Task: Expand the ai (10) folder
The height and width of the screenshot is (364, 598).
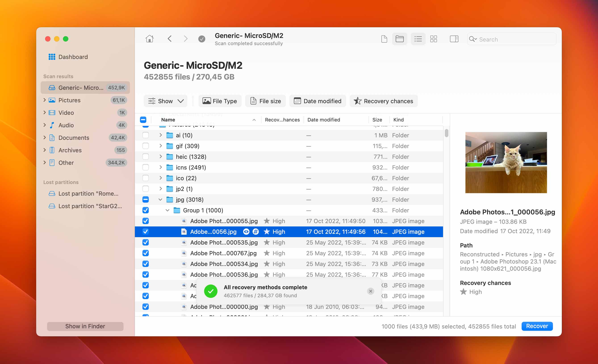Action: point(160,135)
